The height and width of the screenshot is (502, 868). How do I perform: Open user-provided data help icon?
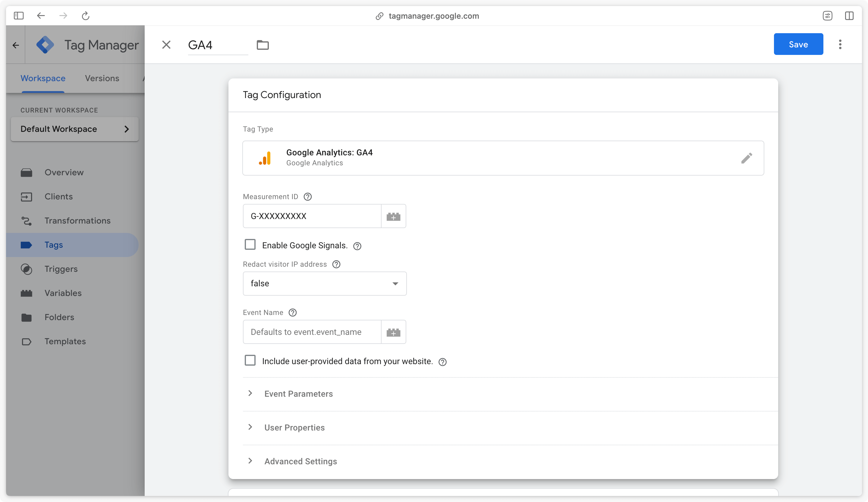click(443, 362)
